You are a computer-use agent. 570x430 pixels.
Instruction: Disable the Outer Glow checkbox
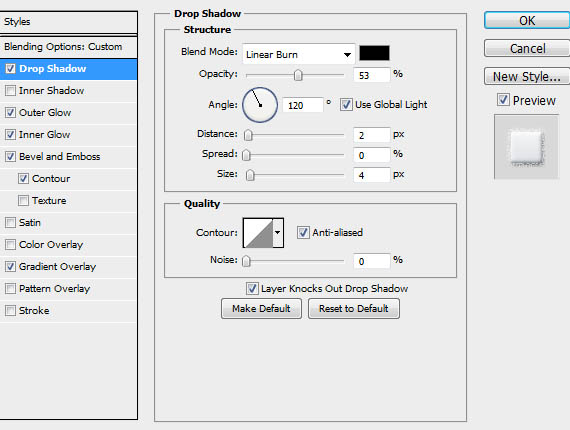click(x=11, y=113)
